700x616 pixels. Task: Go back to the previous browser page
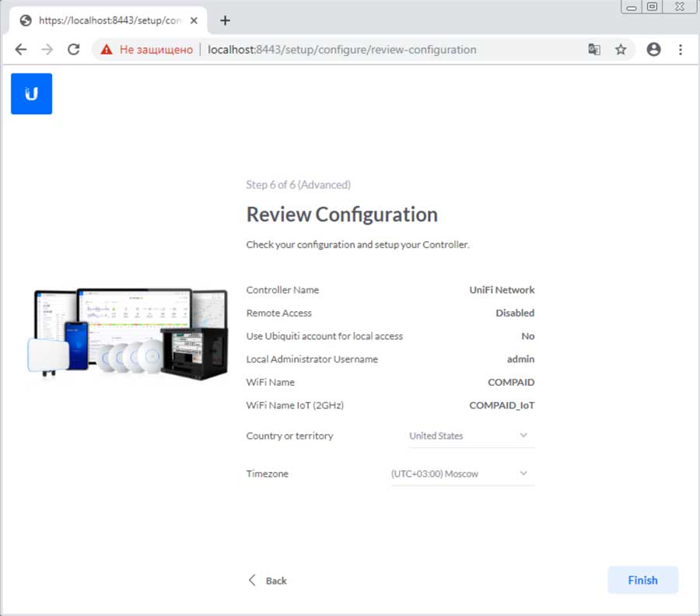(x=21, y=49)
